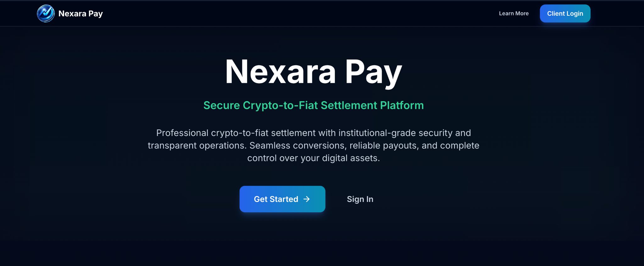Click the word "Pay" in the hero heading

click(x=373, y=72)
